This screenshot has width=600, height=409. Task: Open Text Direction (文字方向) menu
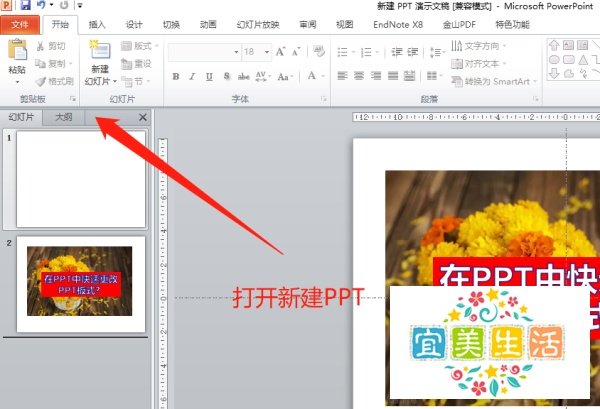coord(478,46)
